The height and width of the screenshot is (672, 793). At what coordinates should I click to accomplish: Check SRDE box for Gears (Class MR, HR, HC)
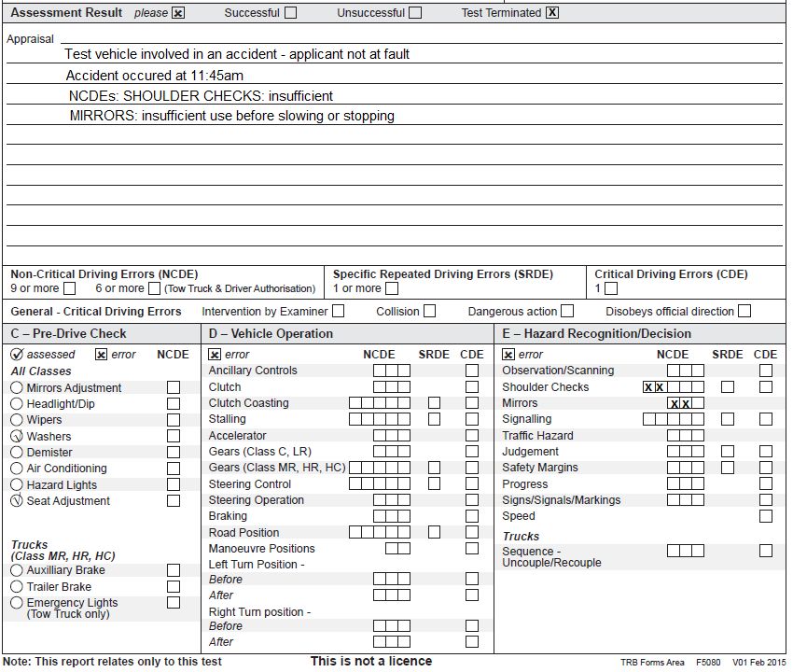pyautogui.click(x=434, y=468)
